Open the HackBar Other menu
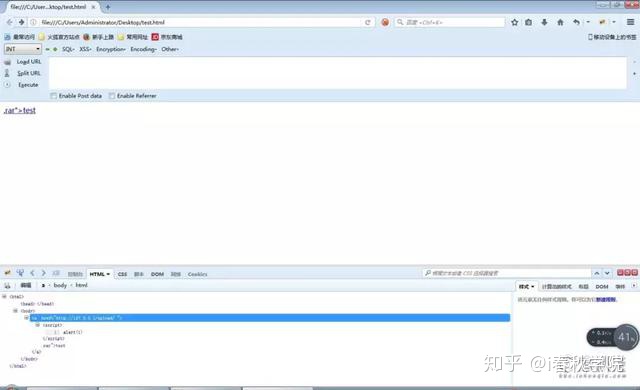This screenshot has width=640, height=390. (170, 49)
